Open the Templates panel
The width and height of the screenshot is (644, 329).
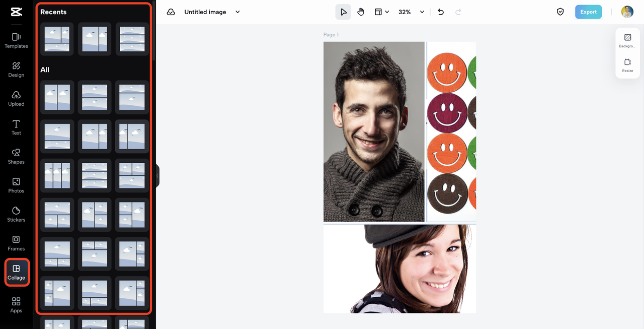(x=16, y=41)
